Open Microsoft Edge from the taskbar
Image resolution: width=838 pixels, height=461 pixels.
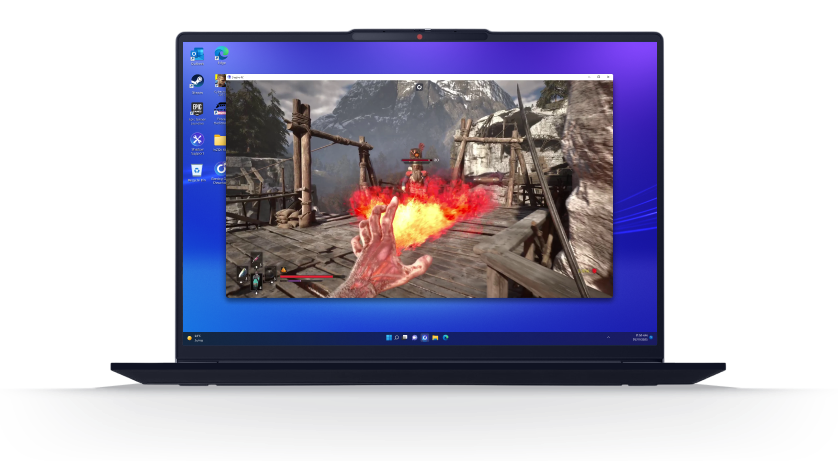point(445,338)
